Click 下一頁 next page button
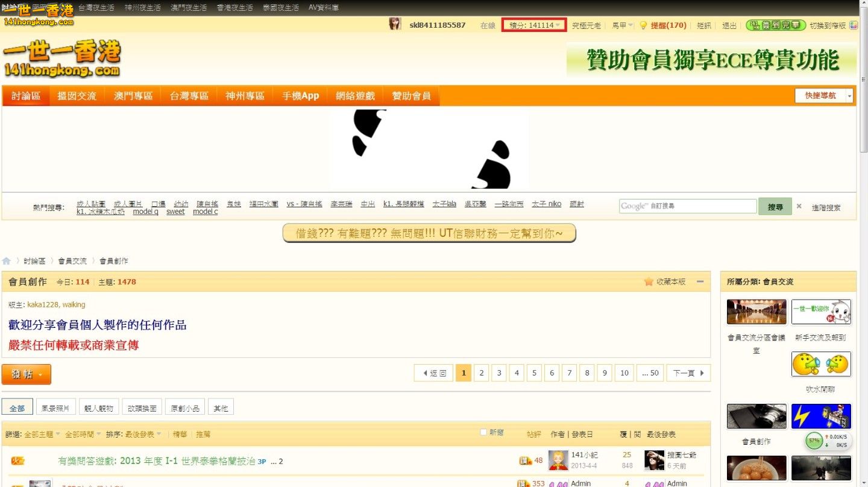 tap(688, 373)
